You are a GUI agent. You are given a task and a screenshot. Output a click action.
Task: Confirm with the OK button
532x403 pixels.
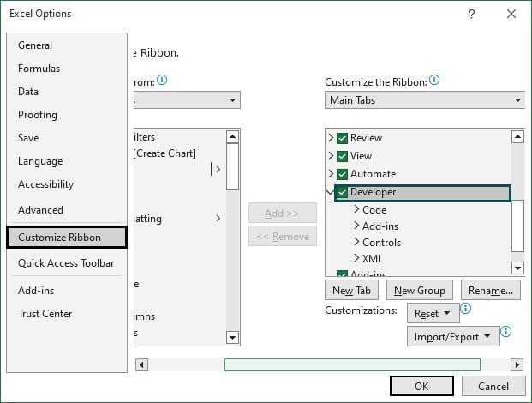pyautogui.click(x=421, y=386)
